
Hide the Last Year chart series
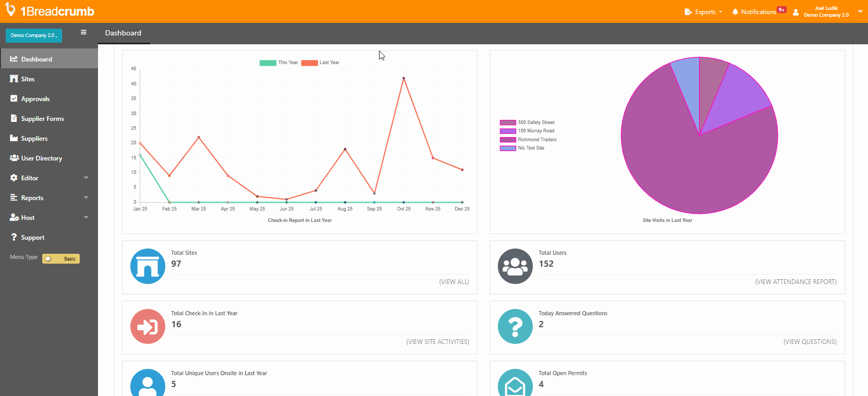[x=310, y=63]
